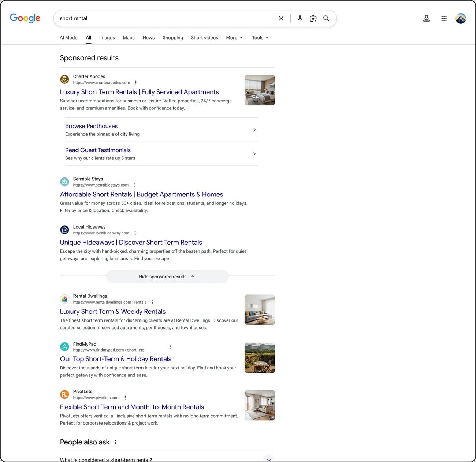This screenshot has width=476, height=462.
Task: Click the PivotLets logo icon
Action: click(64, 394)
